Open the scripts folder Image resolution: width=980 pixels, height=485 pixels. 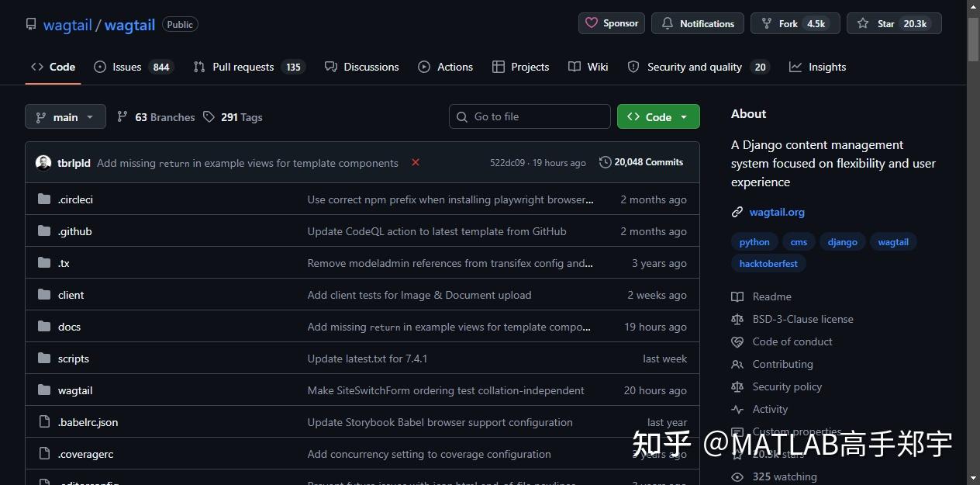(74, 359)
